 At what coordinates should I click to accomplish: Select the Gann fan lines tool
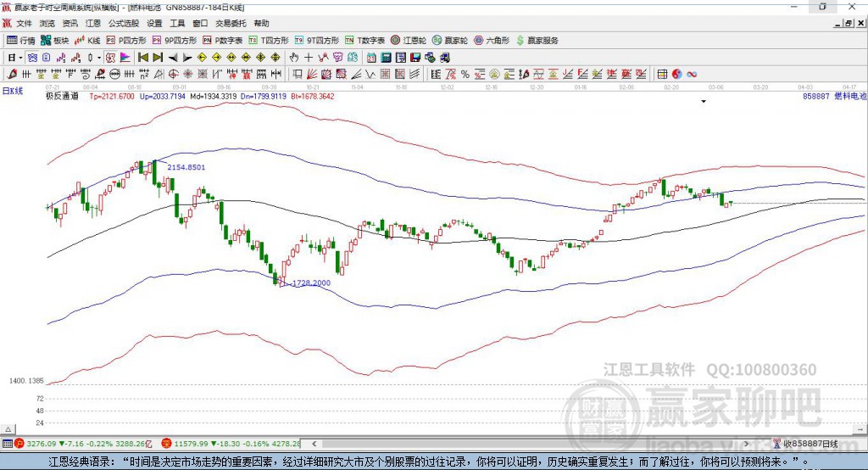312,75
